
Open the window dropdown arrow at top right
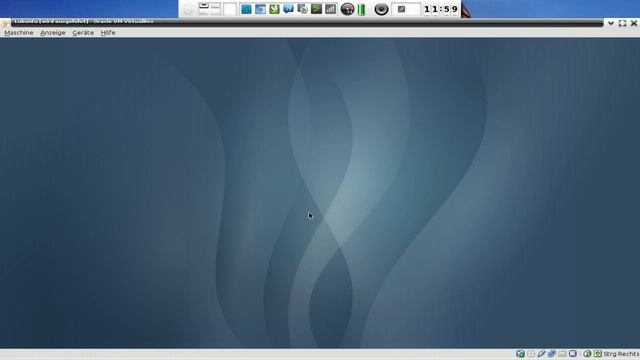[611, 23]
